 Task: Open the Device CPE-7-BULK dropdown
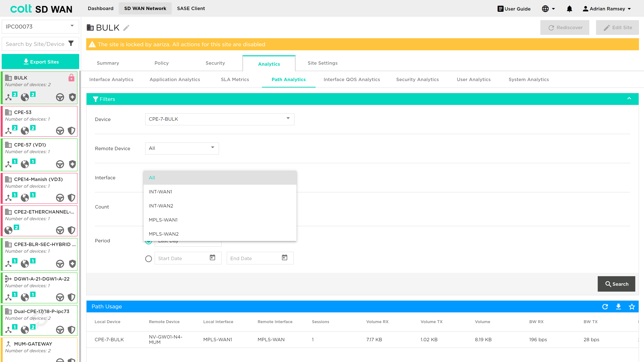tap(220, 119)
